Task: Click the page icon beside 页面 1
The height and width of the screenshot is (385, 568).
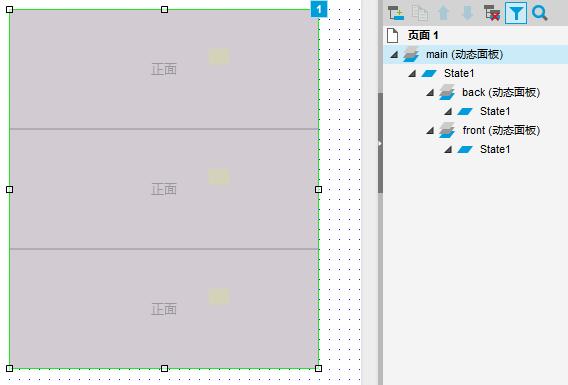Action: point(392,35)
